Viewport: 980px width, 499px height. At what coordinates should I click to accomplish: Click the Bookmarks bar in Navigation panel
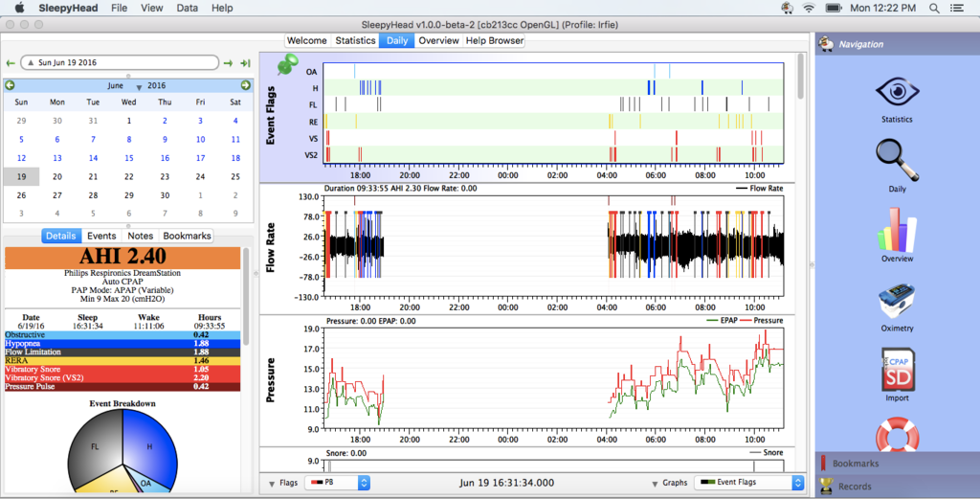coord(898,464)
